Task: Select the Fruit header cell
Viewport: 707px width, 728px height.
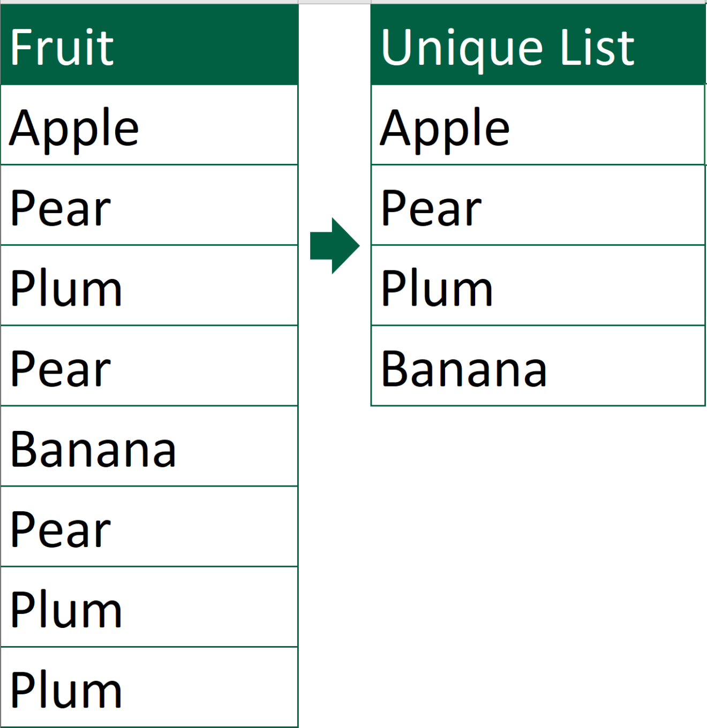Action: [149, 47]
